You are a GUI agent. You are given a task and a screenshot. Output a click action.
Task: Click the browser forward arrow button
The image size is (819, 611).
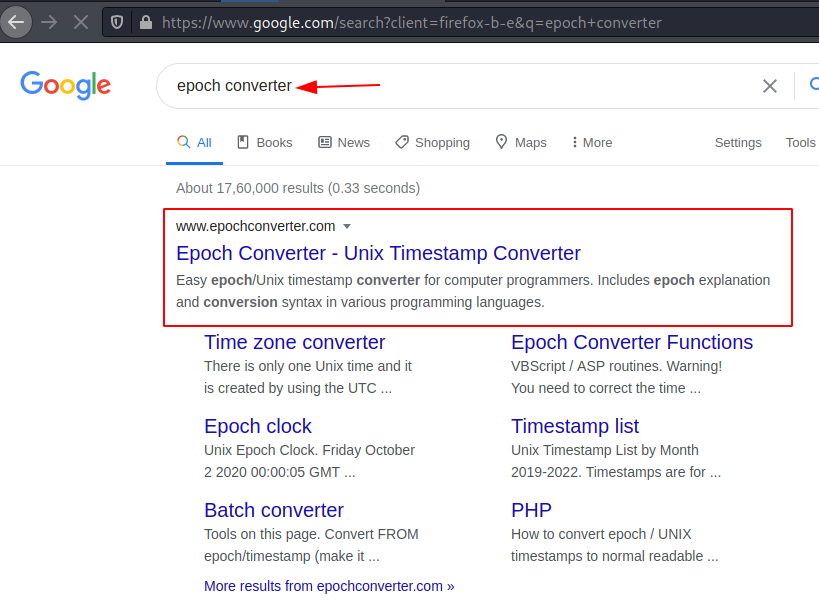tap(49, 22)
